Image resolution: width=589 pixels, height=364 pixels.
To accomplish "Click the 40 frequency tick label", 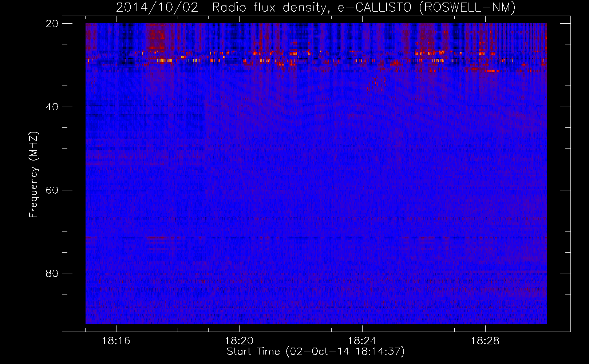I will click(52, 107).
